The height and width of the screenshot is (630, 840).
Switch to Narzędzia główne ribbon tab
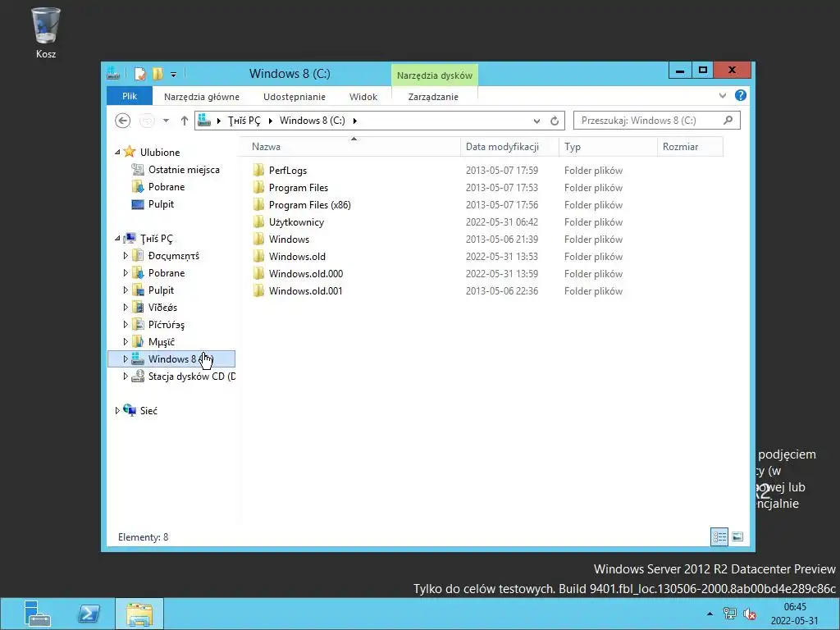pyautogui.click(x=202, y=97)
